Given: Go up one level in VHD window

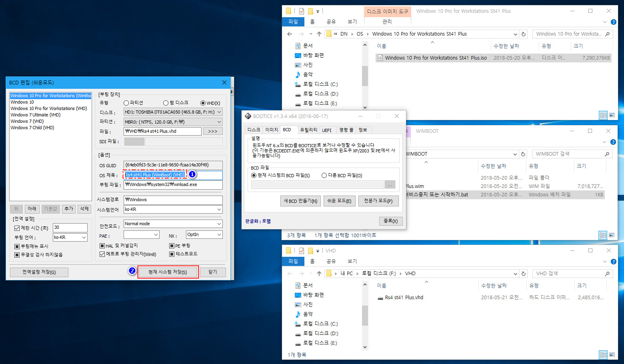Looking at the screenshot, I should [319, 274].
